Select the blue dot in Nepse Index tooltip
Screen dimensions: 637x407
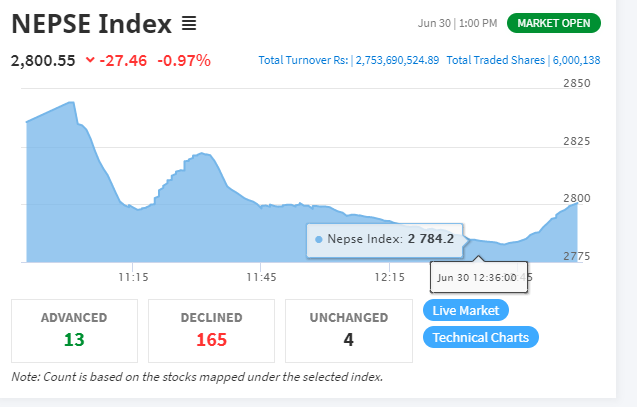click(318, 239)
